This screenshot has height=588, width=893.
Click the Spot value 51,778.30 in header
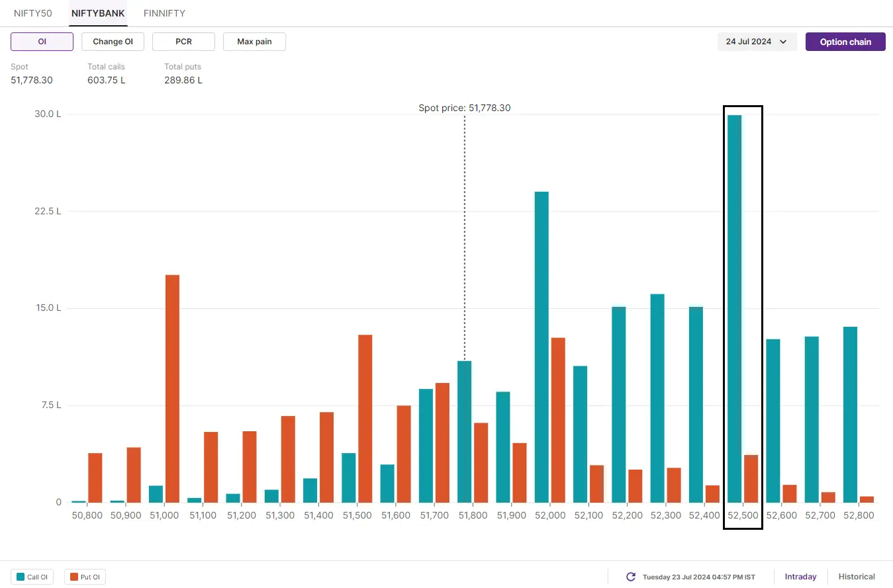click(32, 80)
